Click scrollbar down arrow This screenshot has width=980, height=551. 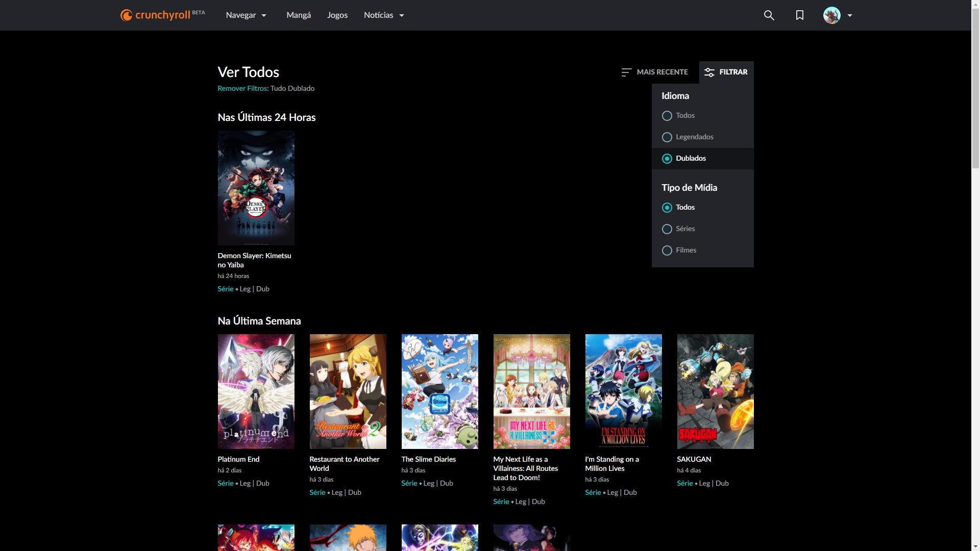(x=975, y=546)
